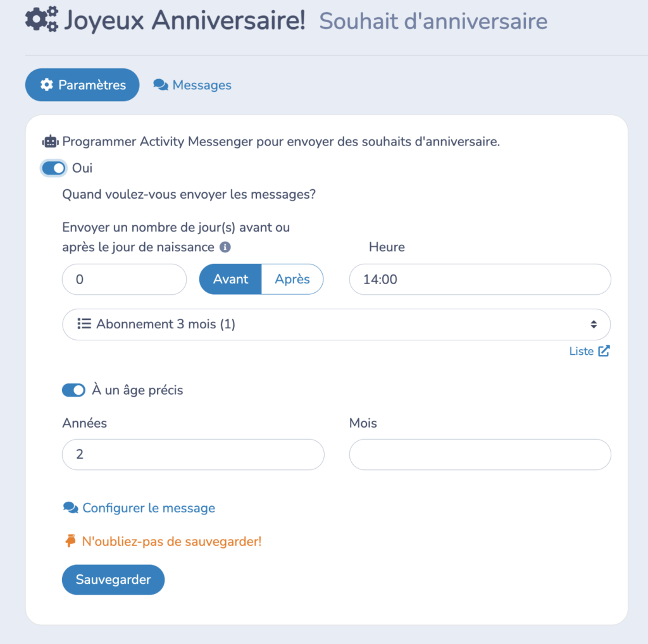Image resolution: width=648 pixels, height=644 pixels.
Task: Click the Années input showing 2
Action: 193,455
